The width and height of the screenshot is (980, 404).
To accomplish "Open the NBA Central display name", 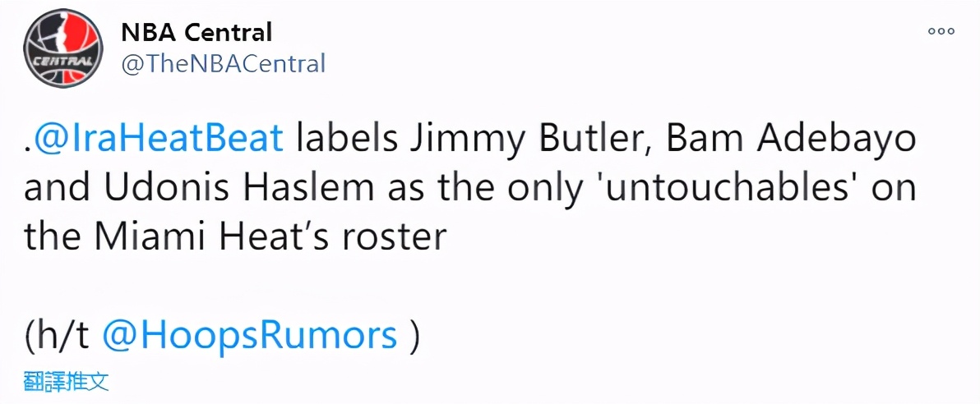I will tap(196, 33).
